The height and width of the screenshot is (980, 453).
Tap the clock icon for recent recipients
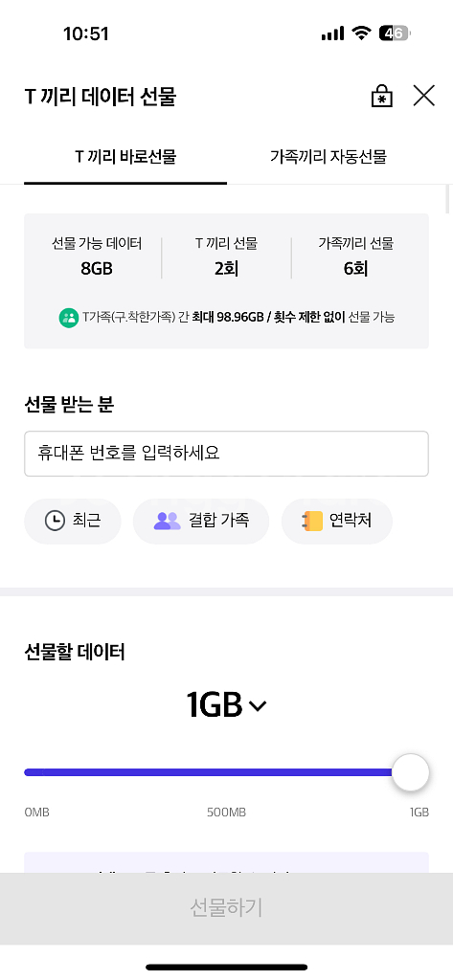point(55,521)
